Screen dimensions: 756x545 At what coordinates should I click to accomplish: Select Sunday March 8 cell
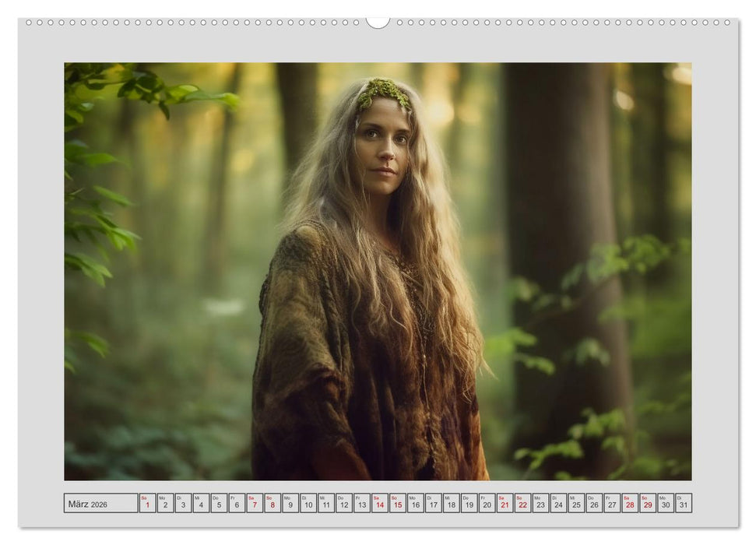273,503
